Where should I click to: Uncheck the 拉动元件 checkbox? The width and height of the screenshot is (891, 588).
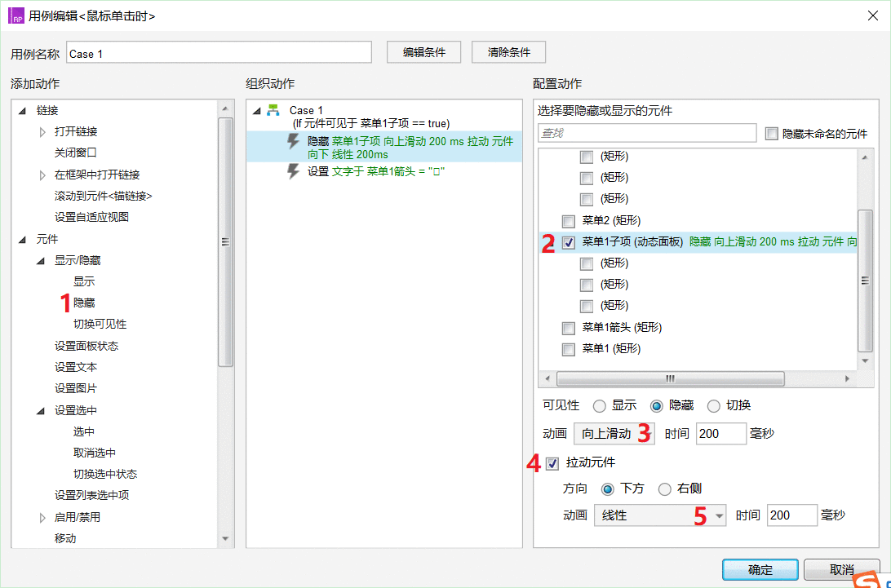tap(553, 463)
